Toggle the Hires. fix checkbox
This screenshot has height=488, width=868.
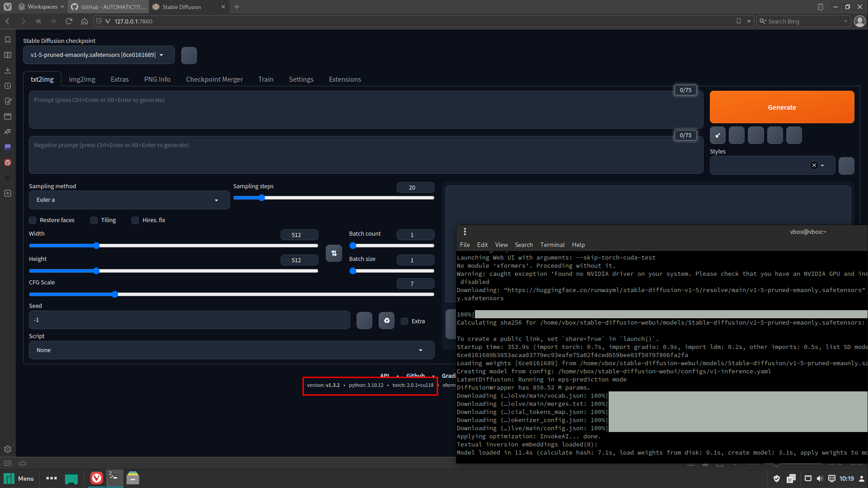coord(135,220)
